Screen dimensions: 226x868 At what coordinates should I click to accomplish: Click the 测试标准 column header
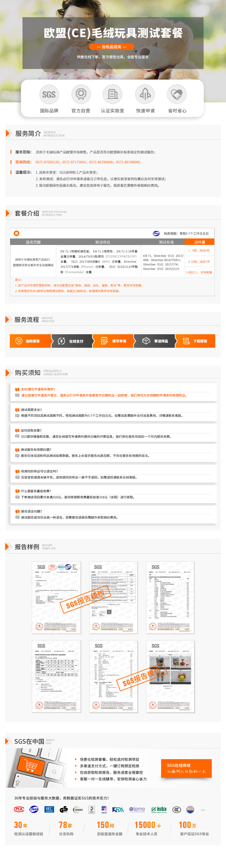point(166,242)
